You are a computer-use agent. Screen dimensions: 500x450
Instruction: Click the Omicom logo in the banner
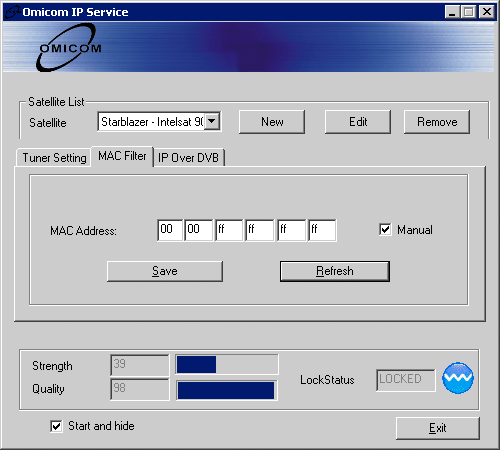tap(69, 48)
